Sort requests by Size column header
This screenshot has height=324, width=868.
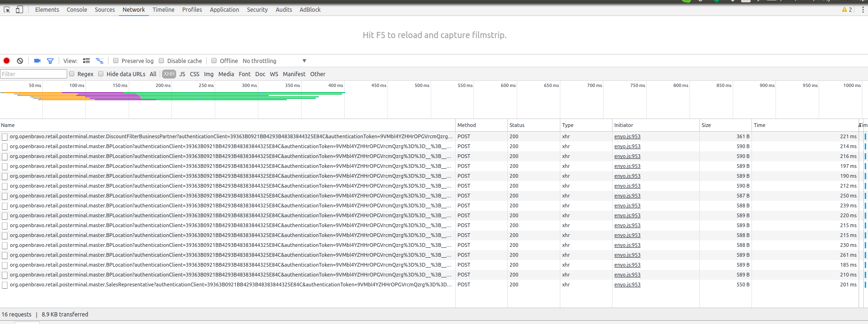point(706,125)
